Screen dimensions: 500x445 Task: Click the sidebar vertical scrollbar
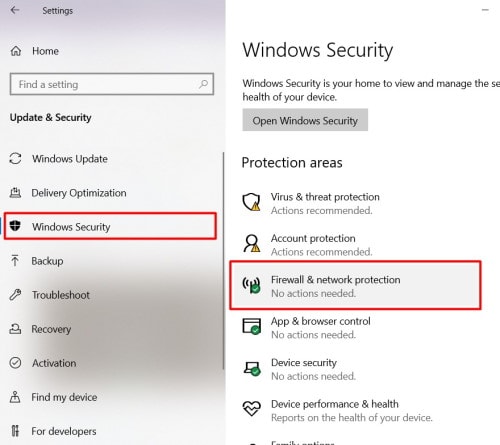tap(223, 261)
